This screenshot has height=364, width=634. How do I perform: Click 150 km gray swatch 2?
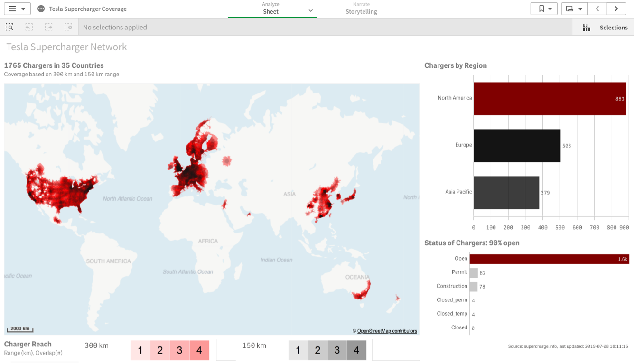[317, 350]
